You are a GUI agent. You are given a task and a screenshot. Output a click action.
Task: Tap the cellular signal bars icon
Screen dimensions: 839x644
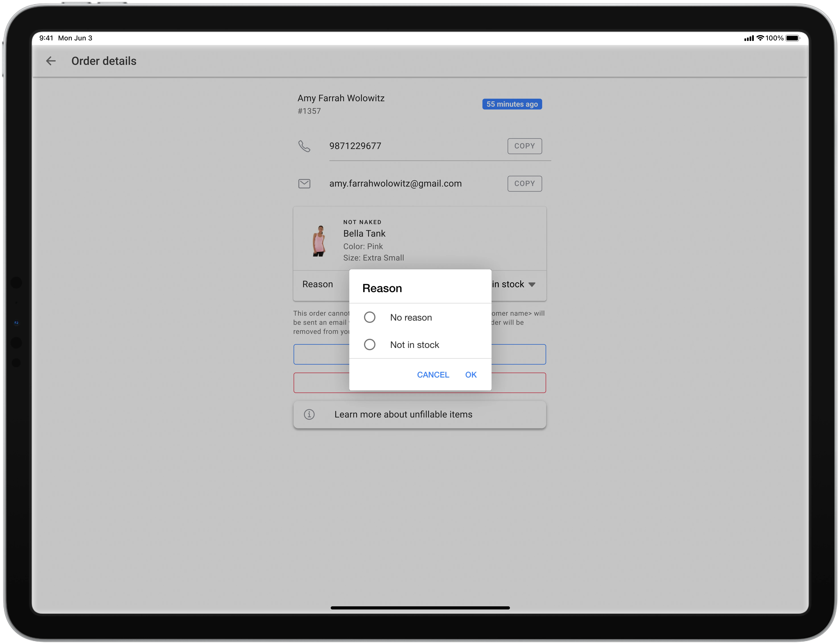tap(749, 38)
